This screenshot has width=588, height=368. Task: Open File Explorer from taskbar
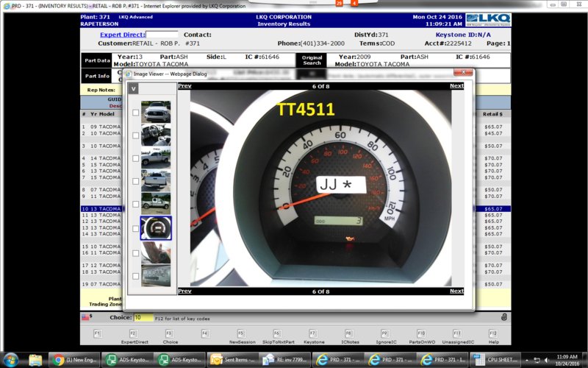(35, 360)
